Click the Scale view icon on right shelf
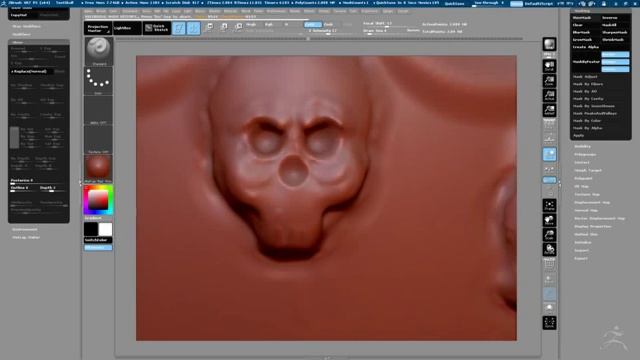This screenshot has height=360, width=640. click(x=549, y=235)
